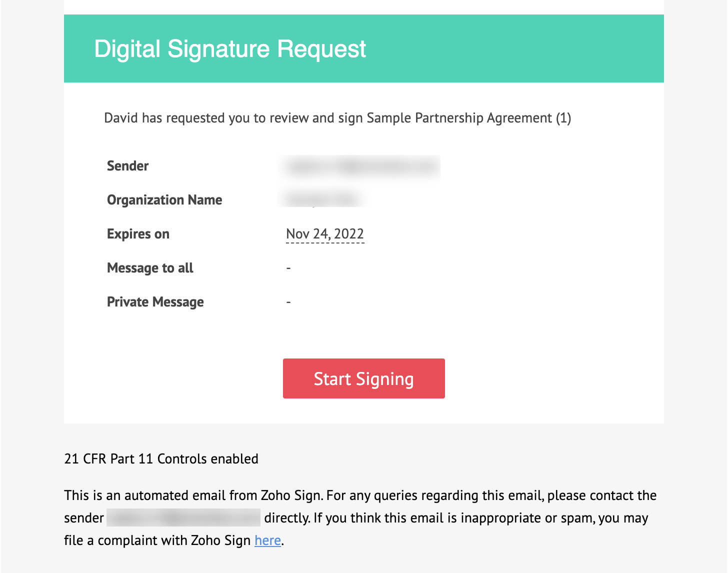The image size is (728, 573).
Task: Click the blurred sender address in the footer
Action: [x=183, y=518]
